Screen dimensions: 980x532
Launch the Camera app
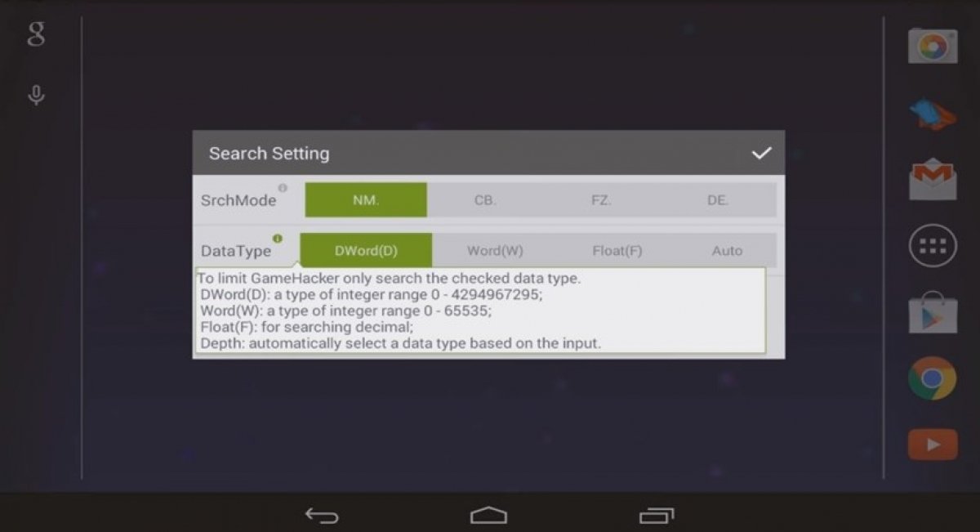pos(933,46)
